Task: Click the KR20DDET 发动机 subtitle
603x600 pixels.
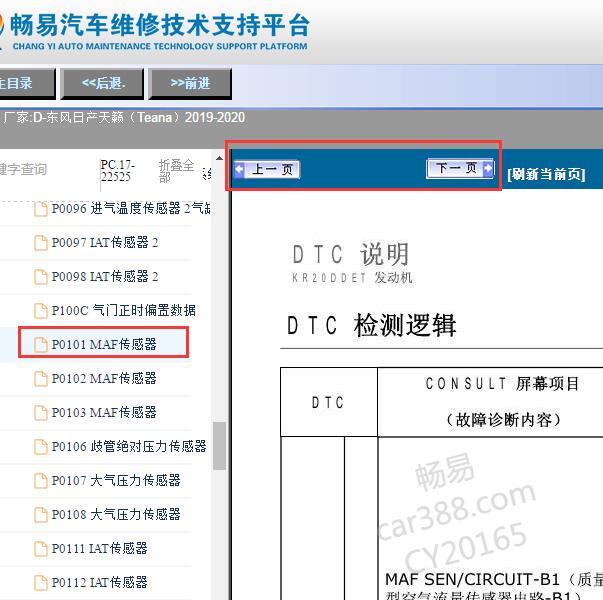Action: click(352, 278)
